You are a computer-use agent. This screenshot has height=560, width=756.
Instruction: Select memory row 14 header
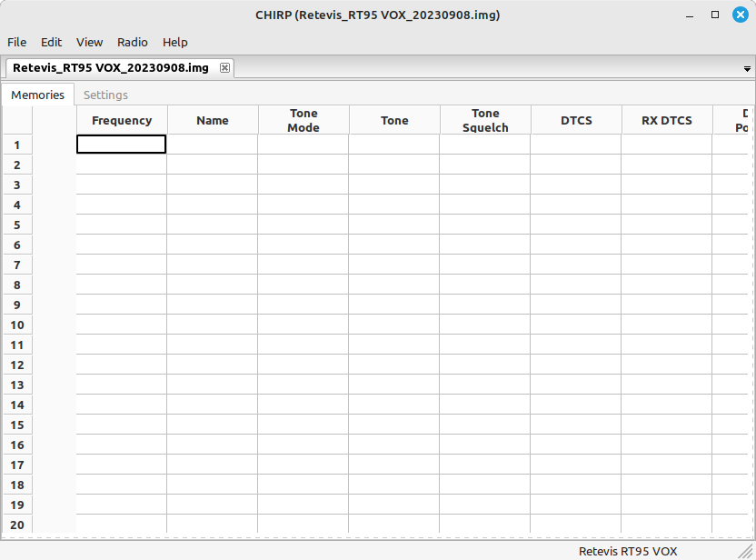pyautogui.click(x=17, y=405)
